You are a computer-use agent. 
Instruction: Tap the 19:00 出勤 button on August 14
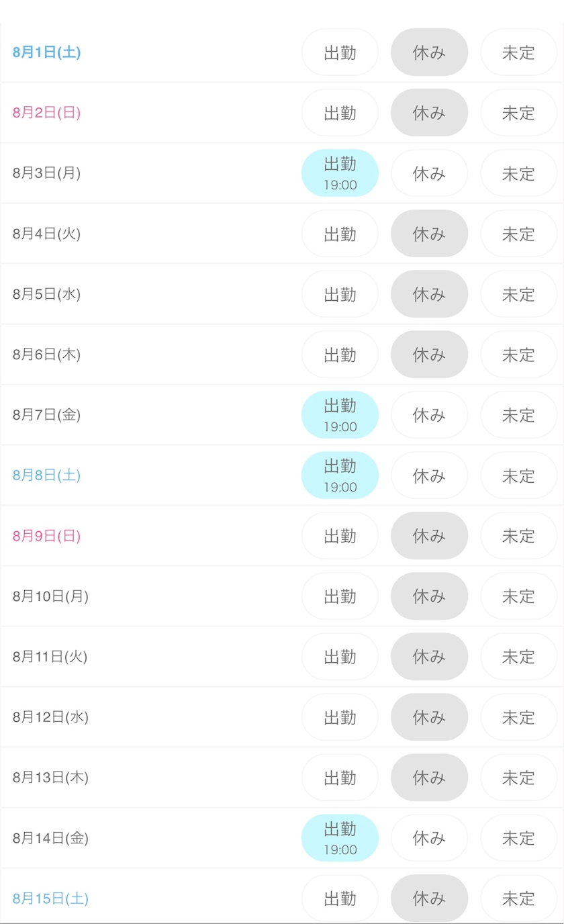click(340, 838)
